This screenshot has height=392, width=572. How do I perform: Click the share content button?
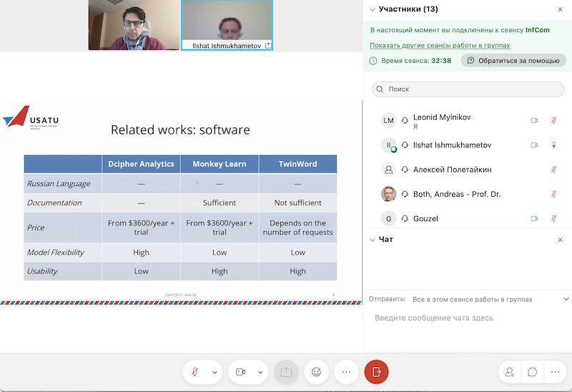pyautogui.click(x=286, y=372)
